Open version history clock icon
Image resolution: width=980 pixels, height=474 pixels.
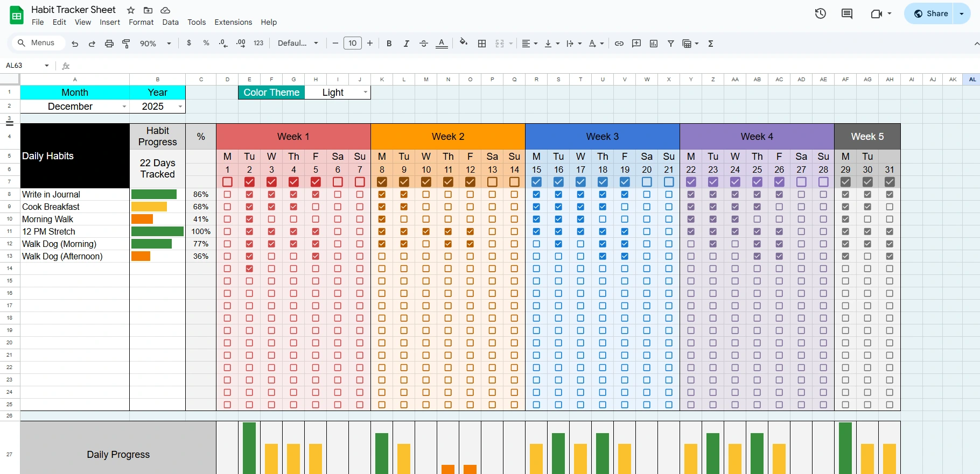(x=820, y=13)
